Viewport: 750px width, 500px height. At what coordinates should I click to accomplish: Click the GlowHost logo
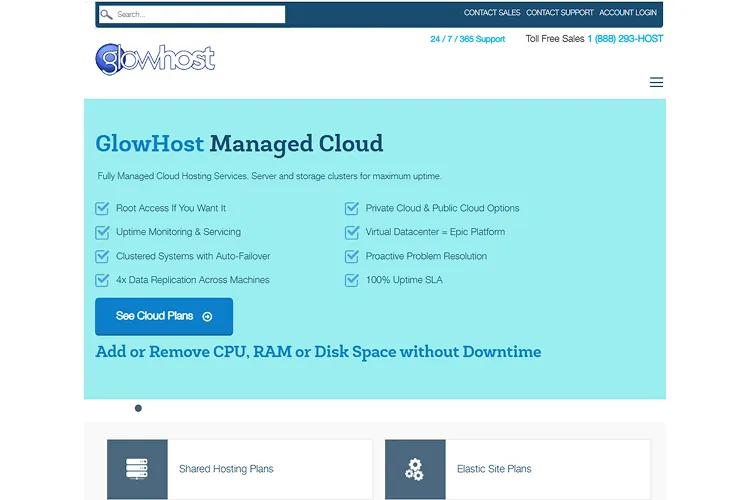(155, 59)
